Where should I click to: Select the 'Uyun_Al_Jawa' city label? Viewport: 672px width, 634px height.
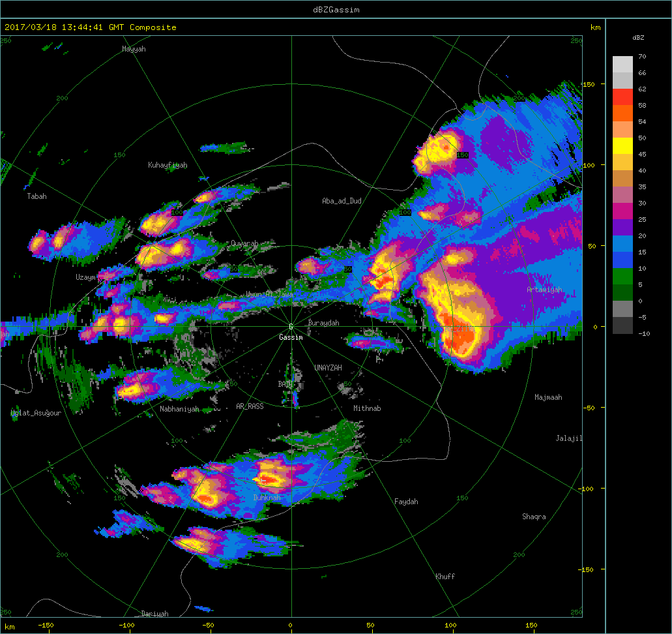270,294
